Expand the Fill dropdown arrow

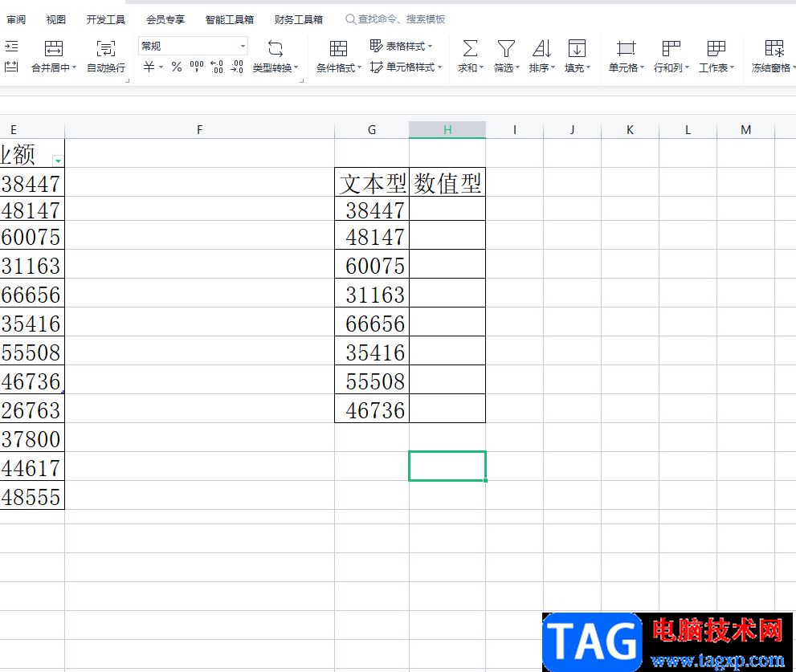click(589, 67)
